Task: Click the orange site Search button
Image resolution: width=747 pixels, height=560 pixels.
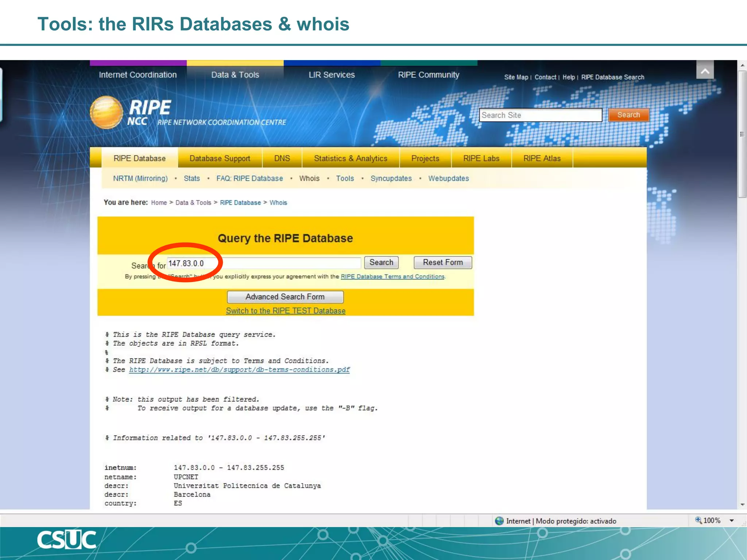Action: click(628, 115)
